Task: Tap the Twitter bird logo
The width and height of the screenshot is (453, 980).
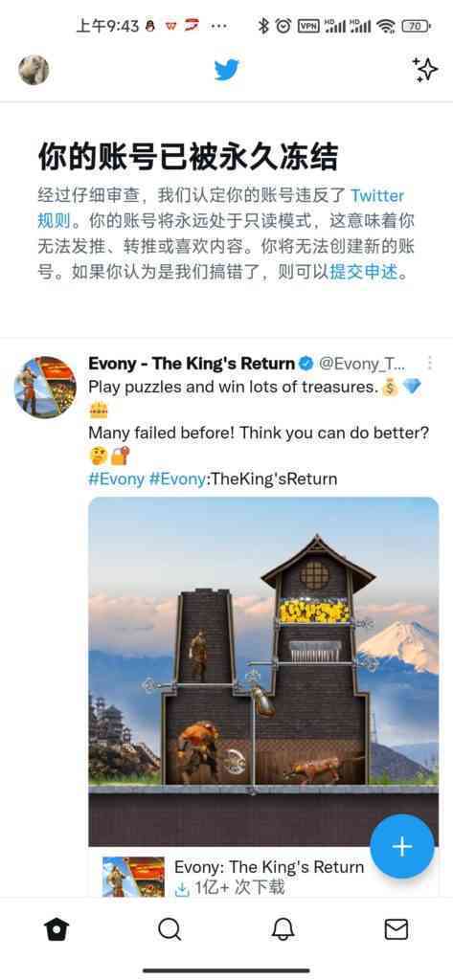Action: [226, 70]
